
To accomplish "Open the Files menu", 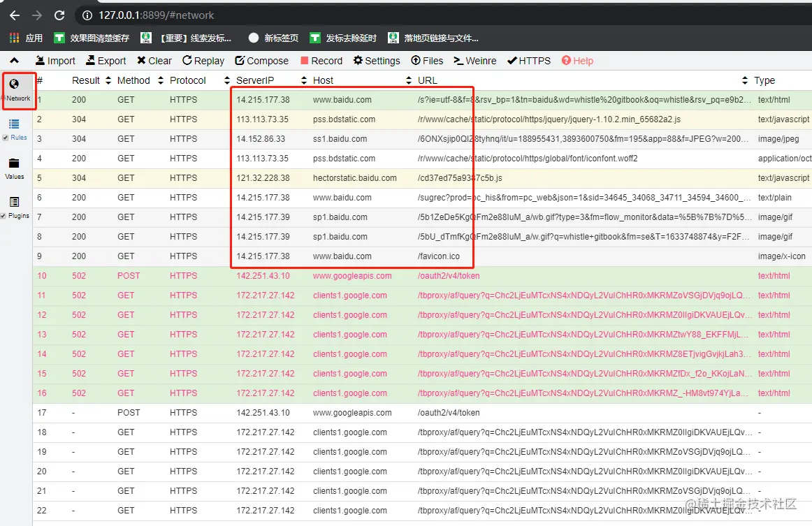I will point(427,61).
